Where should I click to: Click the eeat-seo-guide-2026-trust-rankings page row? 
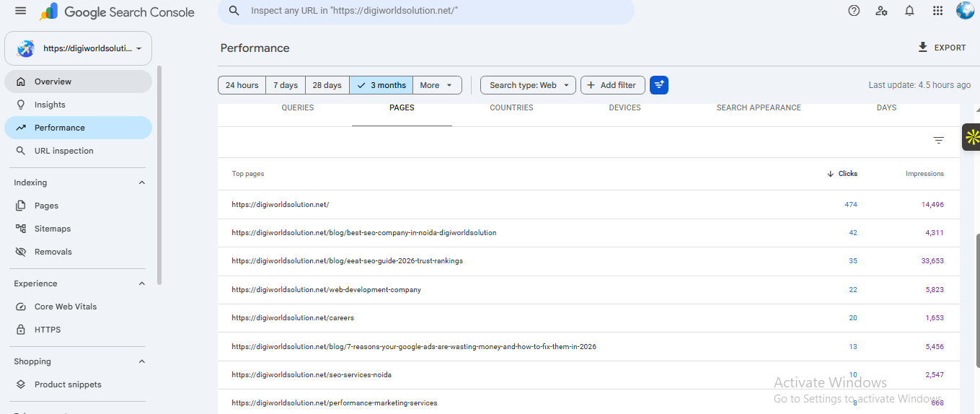(x=588, y=261)
